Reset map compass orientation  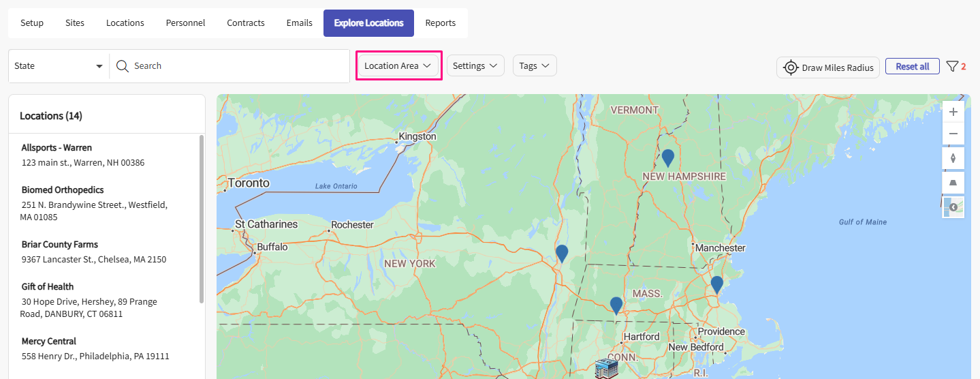point(953,158)
